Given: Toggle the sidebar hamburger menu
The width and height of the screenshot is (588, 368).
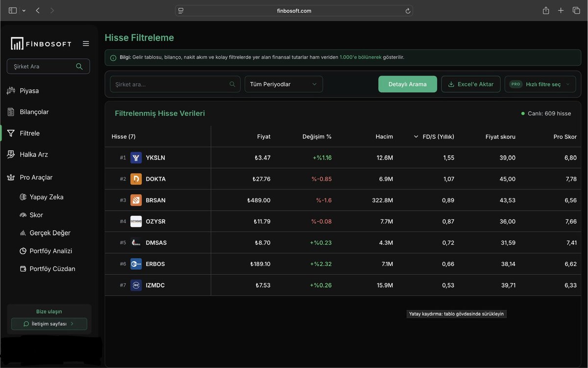Looking at the screenshot, I should point(86,44).
